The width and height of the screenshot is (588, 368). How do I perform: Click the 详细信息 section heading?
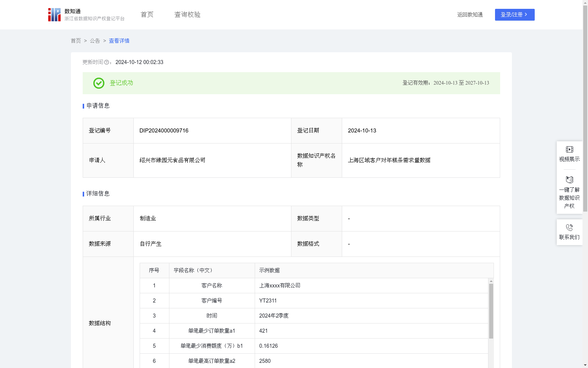click(98, 194)
